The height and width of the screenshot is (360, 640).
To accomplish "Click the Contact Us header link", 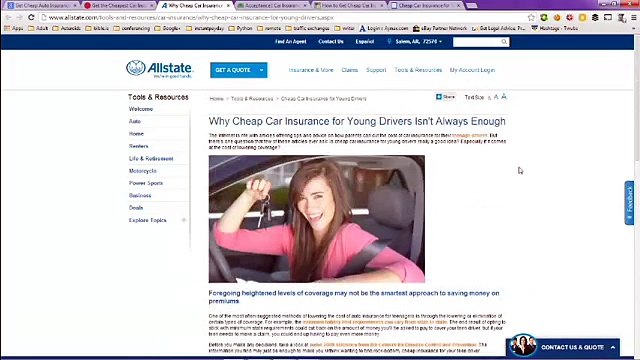I will click(331, 42).
